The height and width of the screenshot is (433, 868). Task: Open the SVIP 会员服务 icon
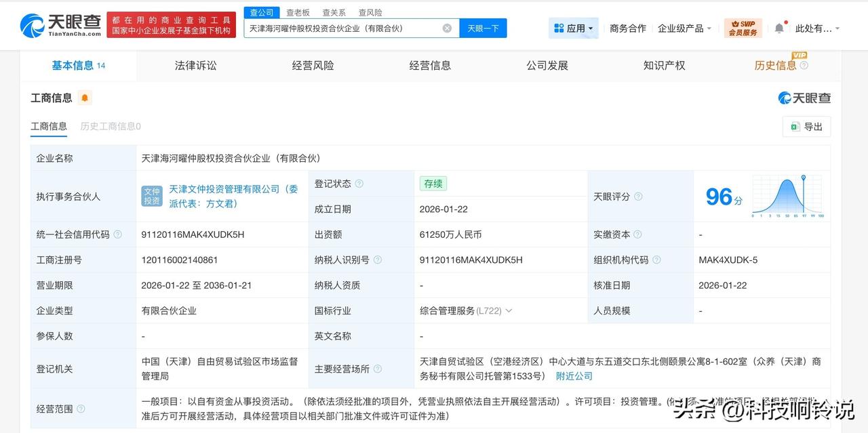(743, 27)
